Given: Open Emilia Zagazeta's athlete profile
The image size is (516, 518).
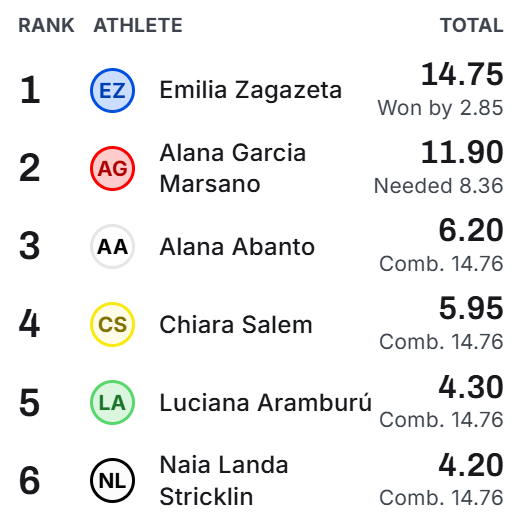Looking at the screenshot, I should pyautogui.click(x=251, y=90).
